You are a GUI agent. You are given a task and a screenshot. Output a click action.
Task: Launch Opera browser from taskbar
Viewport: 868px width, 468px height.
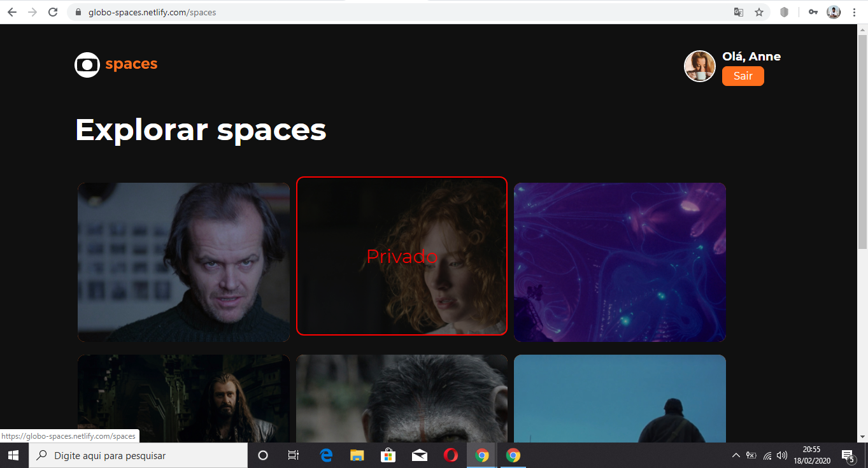click(x=450, y=455)
